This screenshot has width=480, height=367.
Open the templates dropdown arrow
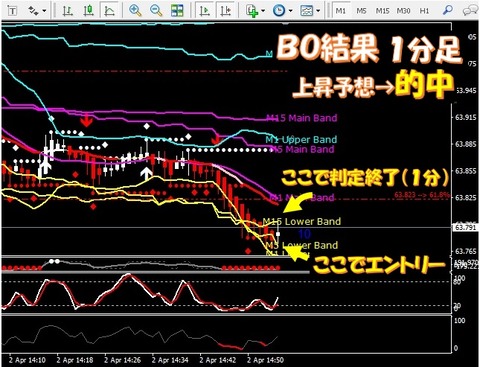click(x=318, y=11)
